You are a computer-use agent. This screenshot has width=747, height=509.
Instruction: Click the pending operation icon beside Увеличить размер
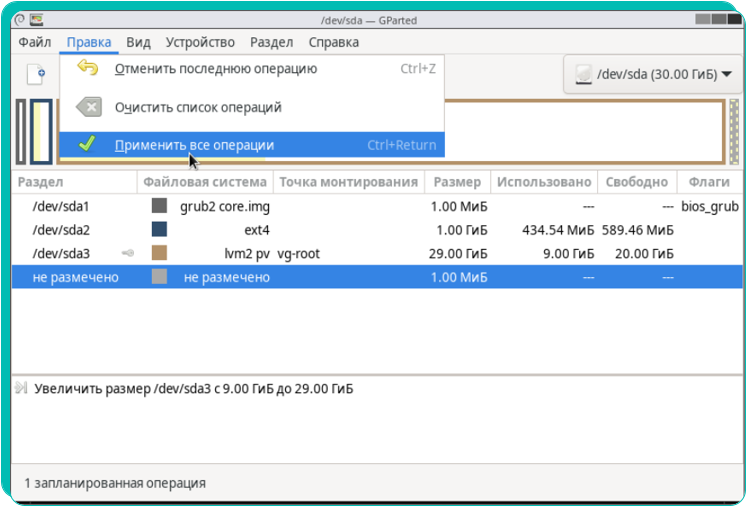click(x=21, y=388)
